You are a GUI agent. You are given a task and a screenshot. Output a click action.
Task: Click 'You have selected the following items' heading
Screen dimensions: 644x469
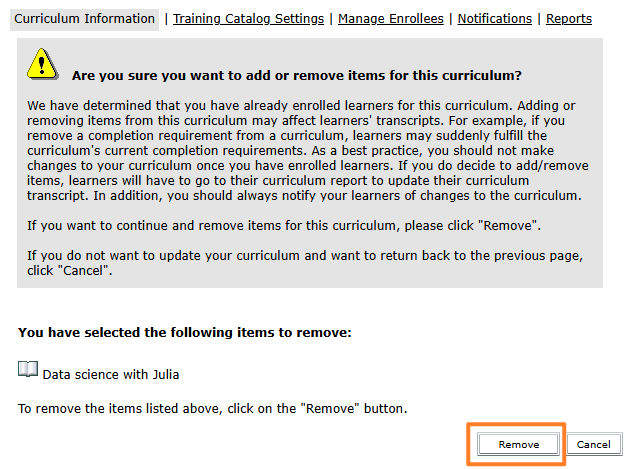185,332
